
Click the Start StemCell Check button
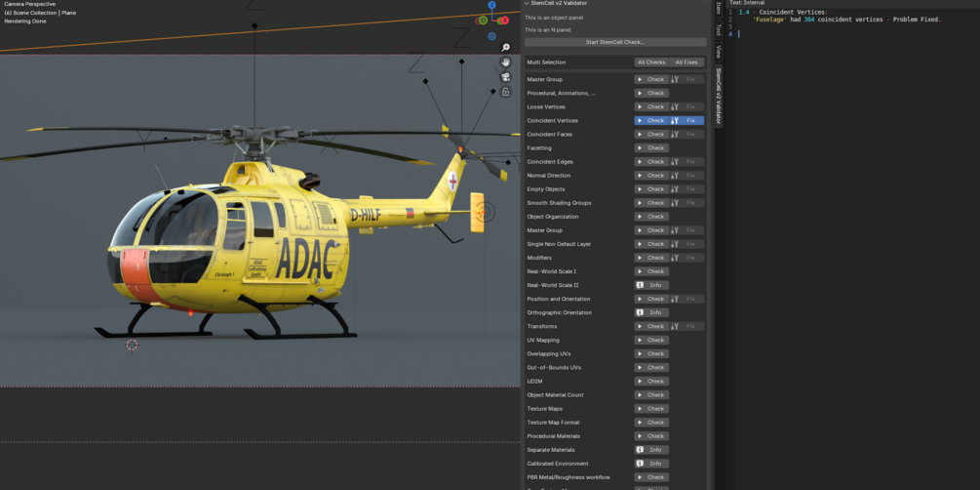pyautogui.click(x=615, y=42)
